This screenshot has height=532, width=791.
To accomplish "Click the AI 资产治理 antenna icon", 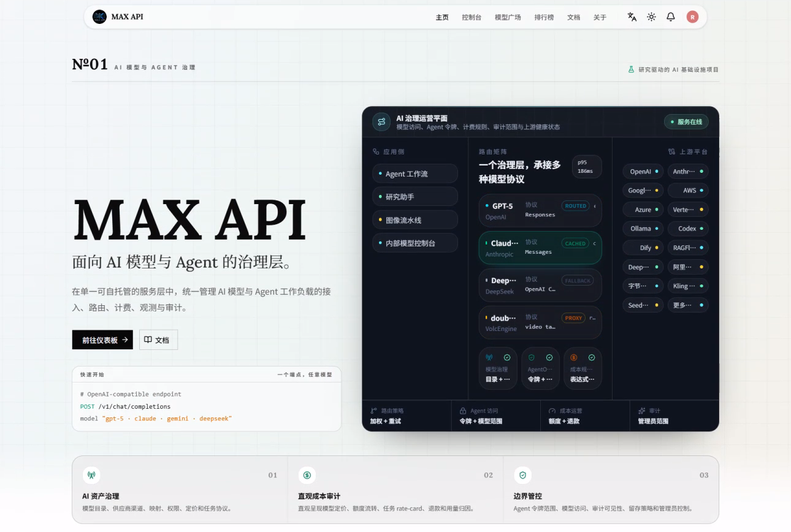I will pos(91,475).
